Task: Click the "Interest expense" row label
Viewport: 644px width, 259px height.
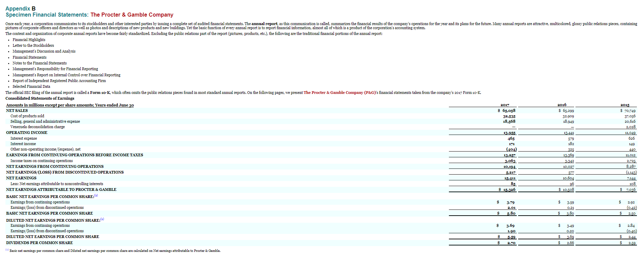Action: click(x=24, y=138)
